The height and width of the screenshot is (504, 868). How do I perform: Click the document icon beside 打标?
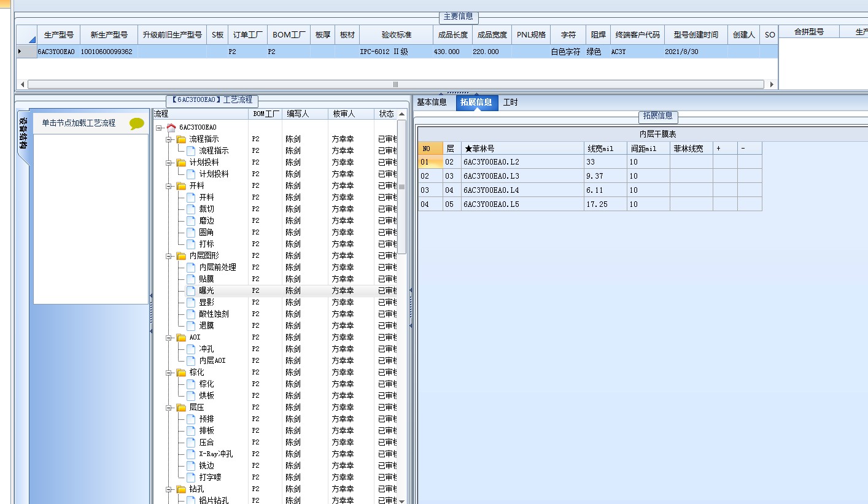point(191,244)
